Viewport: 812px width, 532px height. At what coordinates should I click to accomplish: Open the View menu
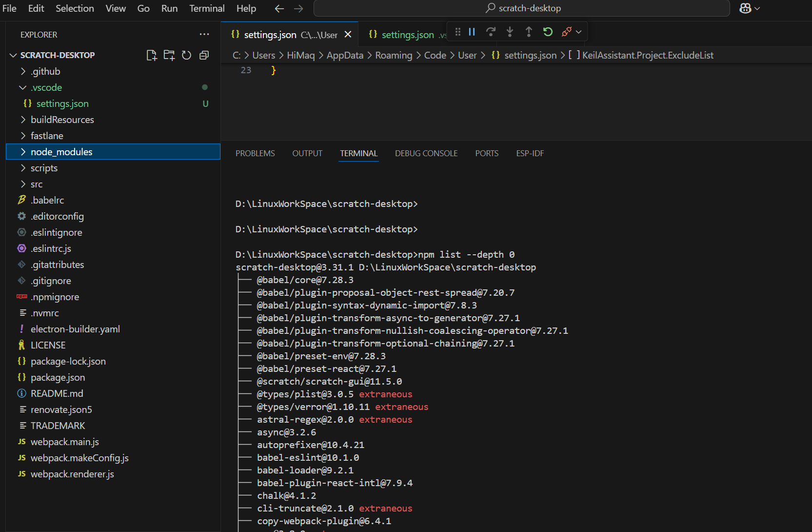coord(116,8)
